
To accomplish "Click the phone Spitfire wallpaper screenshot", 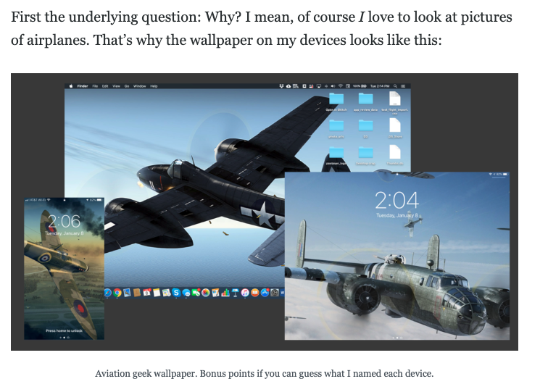I will [64, 268].
